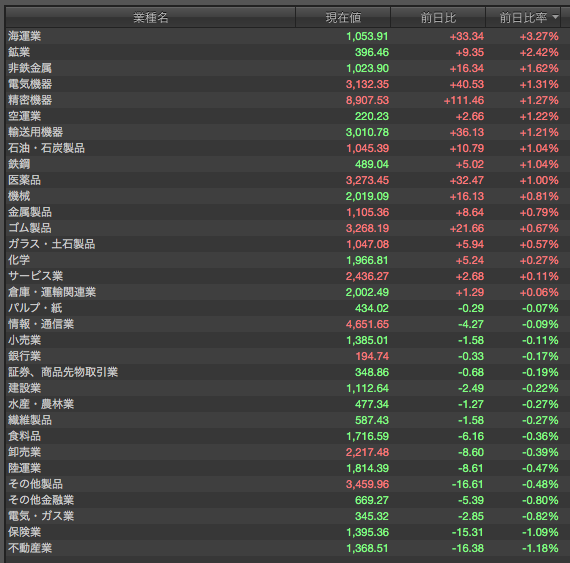Click the current value 4,651.65
The image size is (570, 563).
pos(367,324)
